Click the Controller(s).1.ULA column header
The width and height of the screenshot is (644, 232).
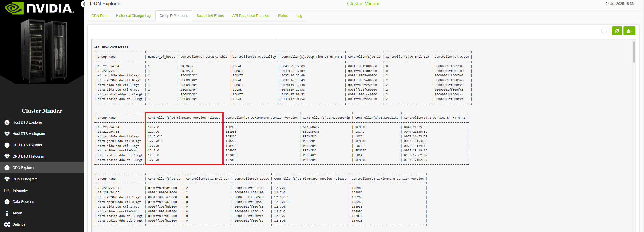[x=252, y=179]
